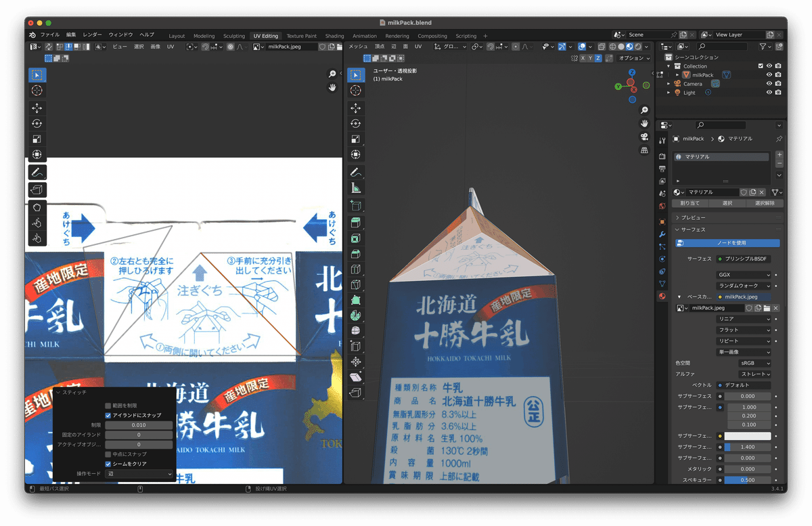Switch to the Texture Paint workspace tab
This screenshot has width=812, height=526.
pyautogui.click(x=301, y=36)
